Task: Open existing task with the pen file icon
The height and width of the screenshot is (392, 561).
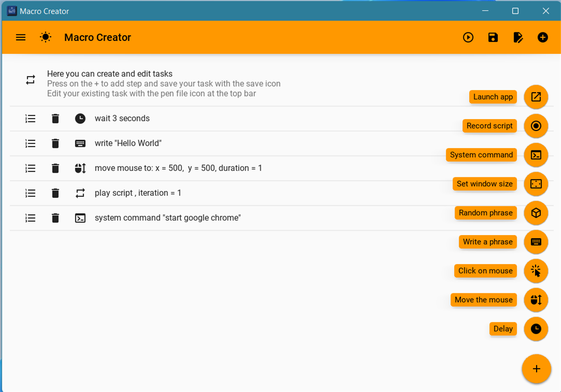Action: click(x=518, y=37)
